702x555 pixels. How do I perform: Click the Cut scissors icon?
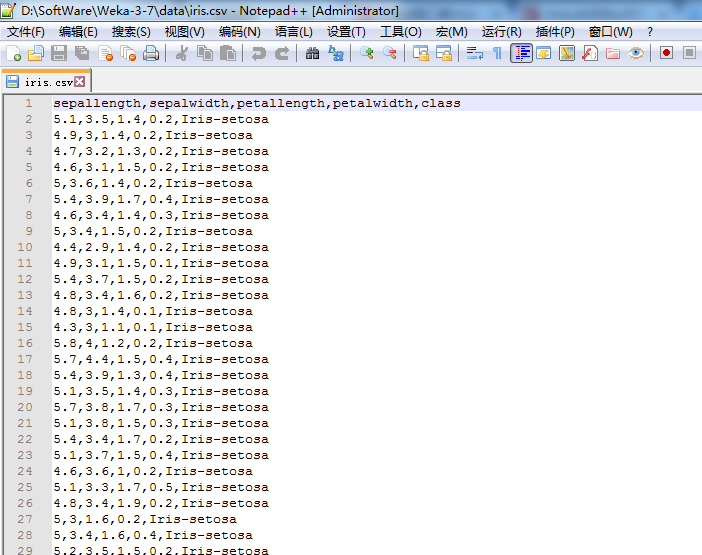(x=182, y=53)
